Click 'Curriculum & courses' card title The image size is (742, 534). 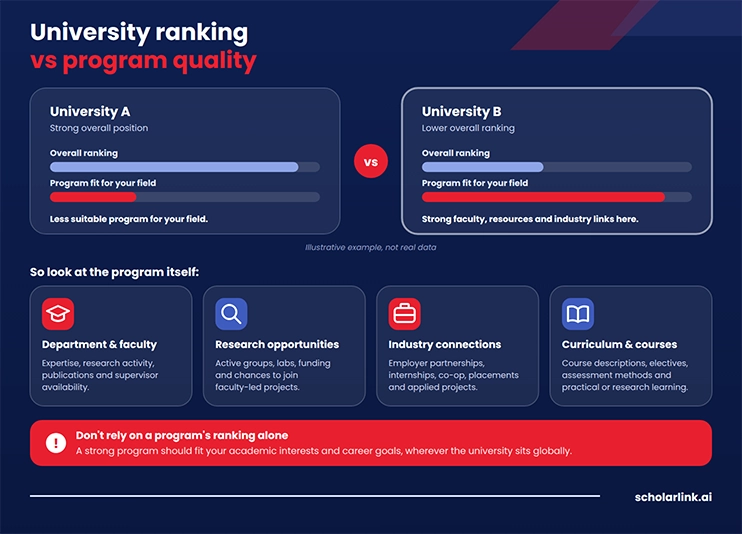619,344
